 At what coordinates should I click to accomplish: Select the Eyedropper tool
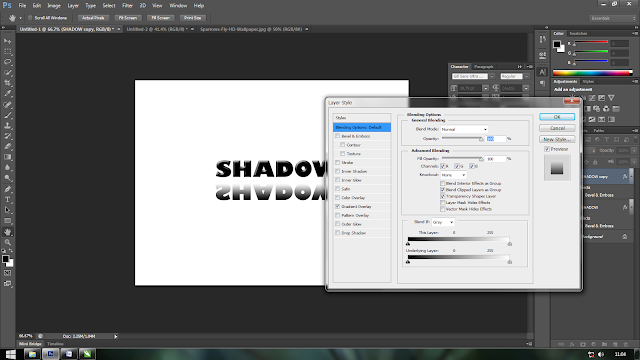[7, 93]
